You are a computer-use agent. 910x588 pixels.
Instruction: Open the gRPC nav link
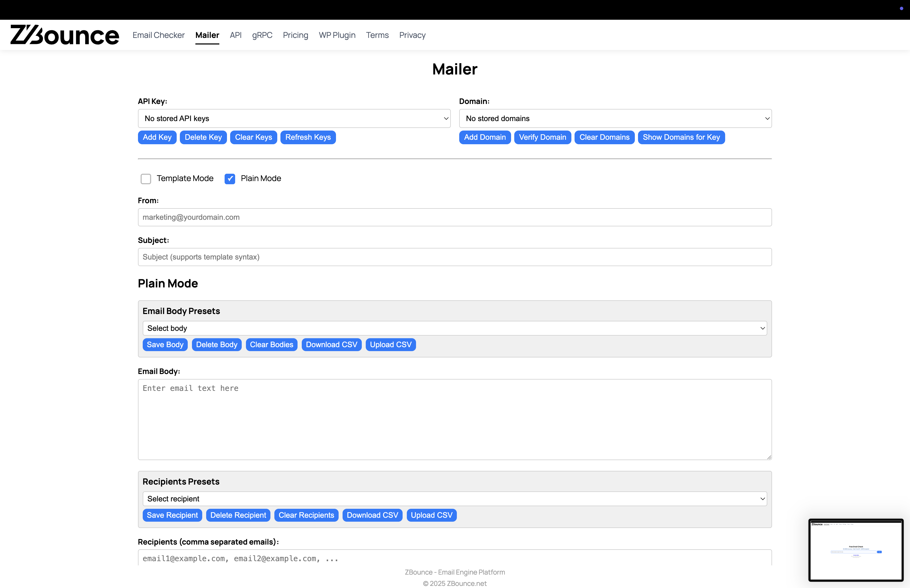262,35
